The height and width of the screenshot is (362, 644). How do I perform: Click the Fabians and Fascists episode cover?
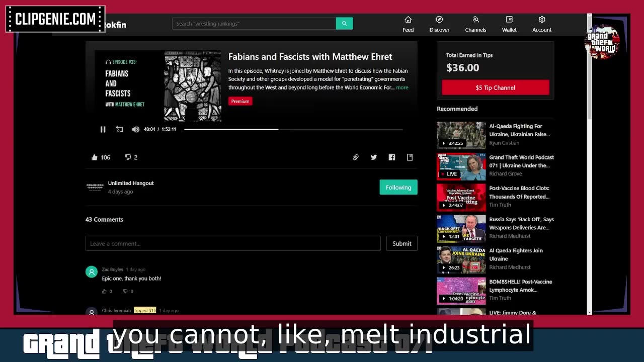pyautogui.click(x=158, y=86)
